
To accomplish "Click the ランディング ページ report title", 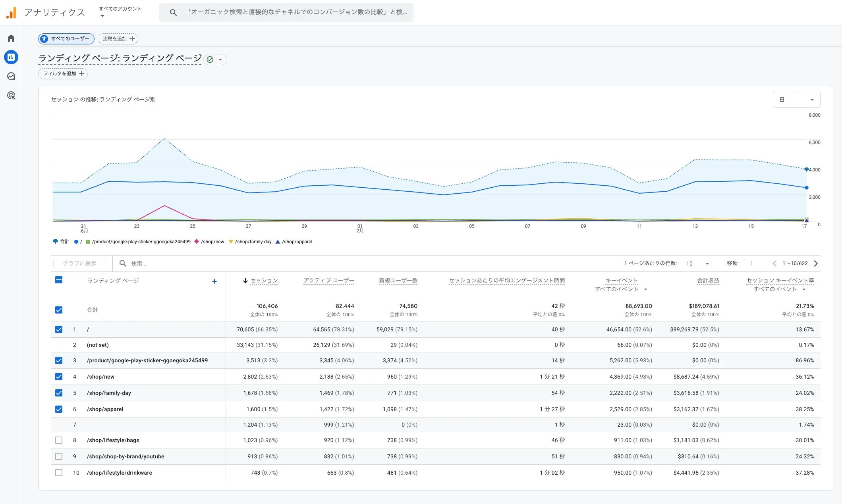I will (120, 58).
